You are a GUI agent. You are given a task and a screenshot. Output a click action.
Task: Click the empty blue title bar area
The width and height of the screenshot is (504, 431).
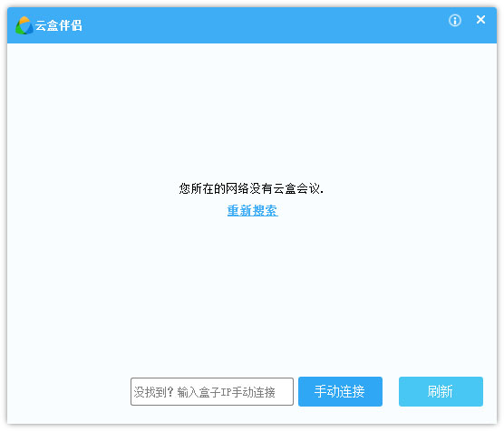257,25
